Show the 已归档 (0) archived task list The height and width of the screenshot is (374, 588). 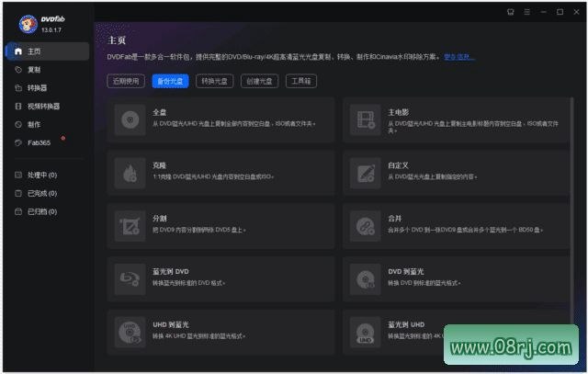tap(47, 211)
